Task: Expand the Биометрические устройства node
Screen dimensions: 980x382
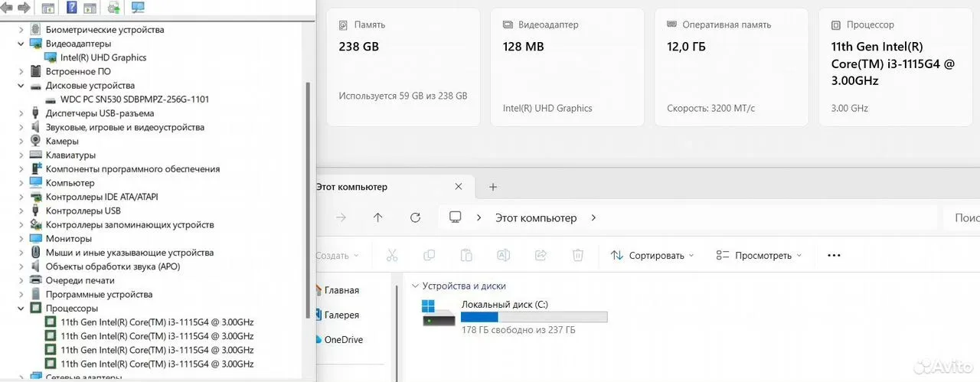Action: (21, 30)
